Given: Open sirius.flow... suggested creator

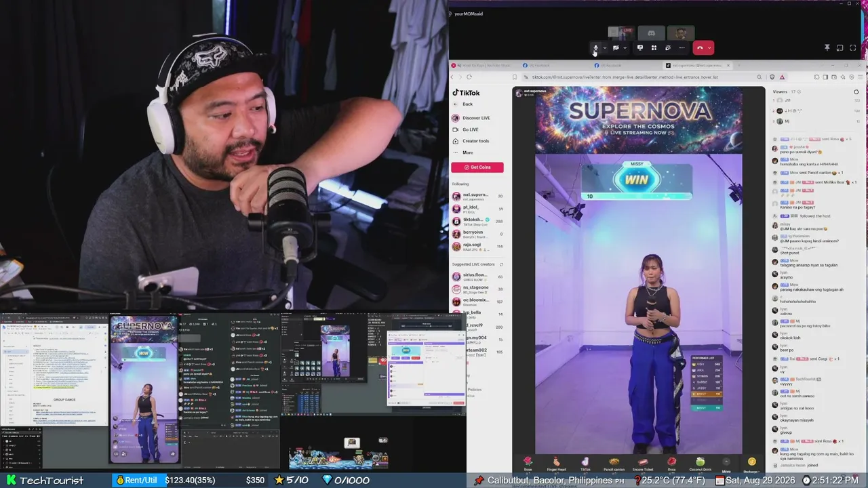Looking at the screenshot, I should 478,277.
